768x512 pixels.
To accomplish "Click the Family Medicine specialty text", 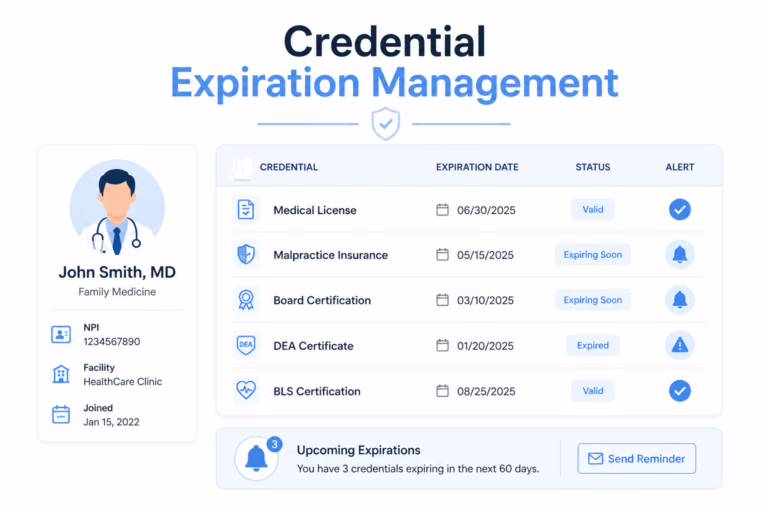I will pos(117,292).
